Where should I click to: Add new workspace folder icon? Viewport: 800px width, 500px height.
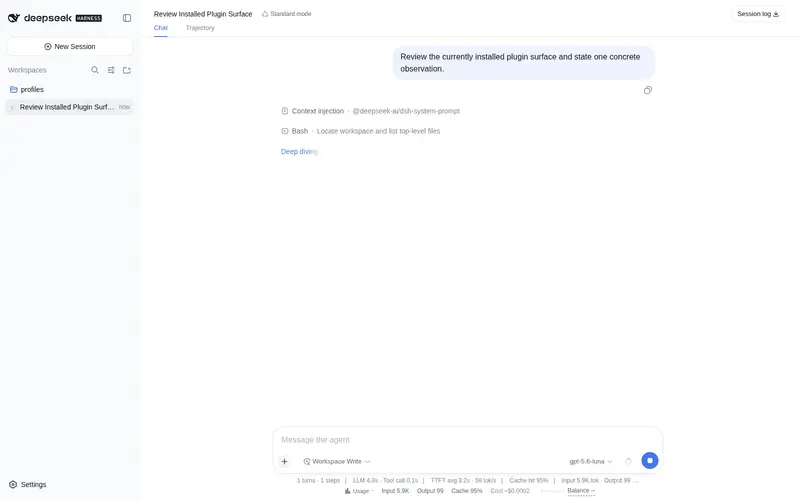click(127, 70)
